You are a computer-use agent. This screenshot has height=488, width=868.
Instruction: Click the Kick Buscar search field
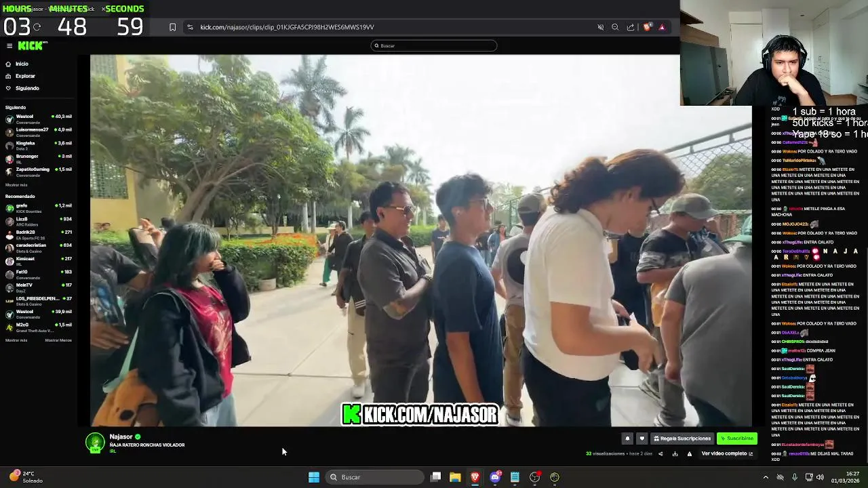click(434, 45)
